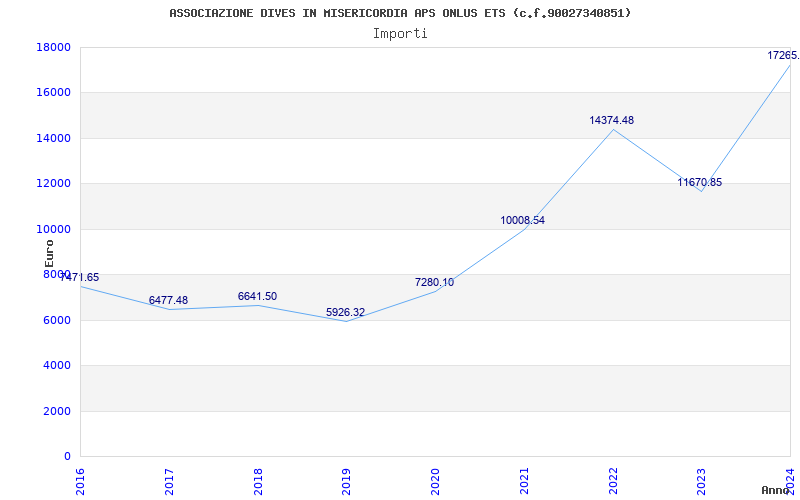Click the y-axis value 2000
The height and width of the screenshot is (500, 800).
(x=57, y=411)
